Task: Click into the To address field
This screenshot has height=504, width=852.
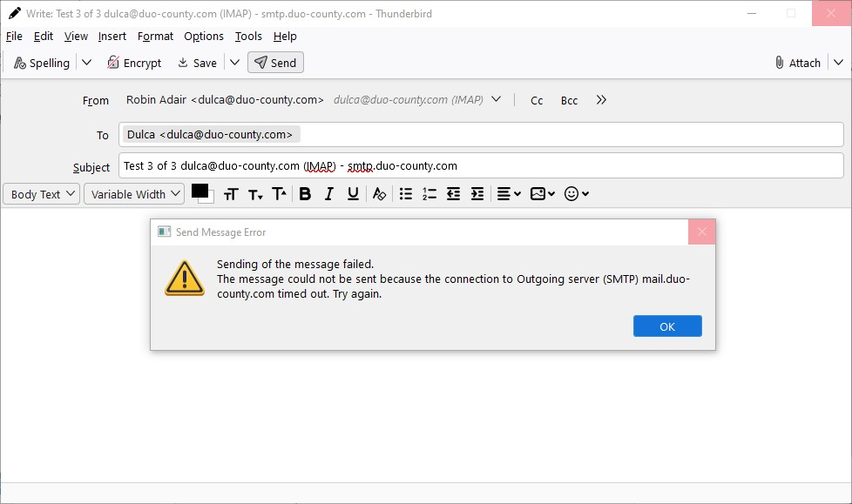Action: coord(481,135)
